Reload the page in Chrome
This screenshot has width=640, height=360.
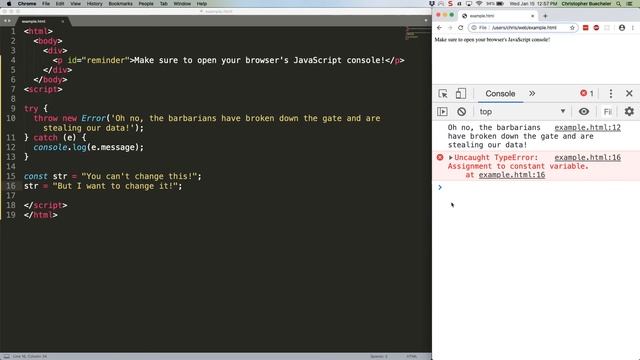(460, 28)
